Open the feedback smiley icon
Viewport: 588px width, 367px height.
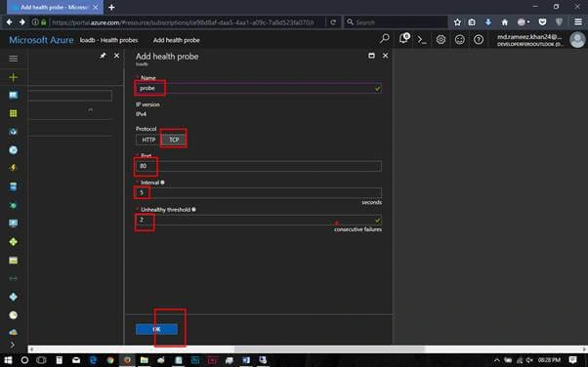tap(460, 39)
